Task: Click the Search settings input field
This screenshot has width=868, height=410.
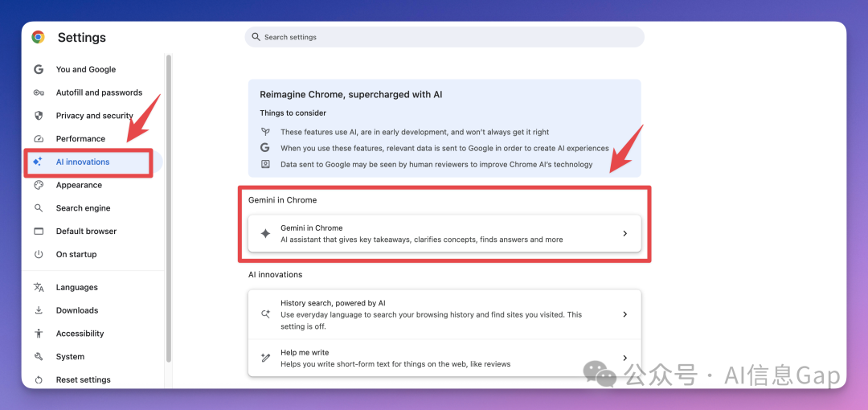Action: (444, 37)
